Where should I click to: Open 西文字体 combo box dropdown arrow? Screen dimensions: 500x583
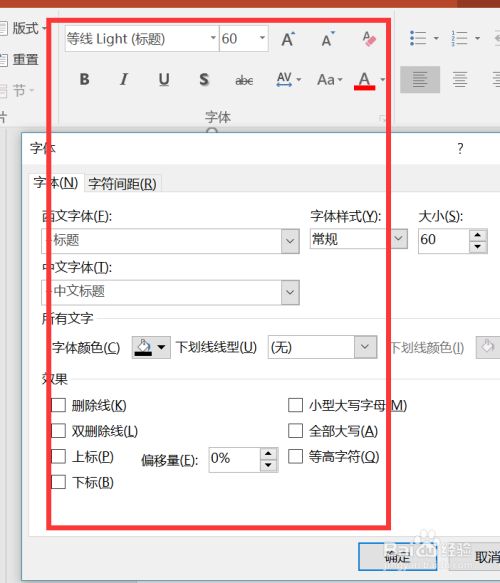click(x=290, y=241)
